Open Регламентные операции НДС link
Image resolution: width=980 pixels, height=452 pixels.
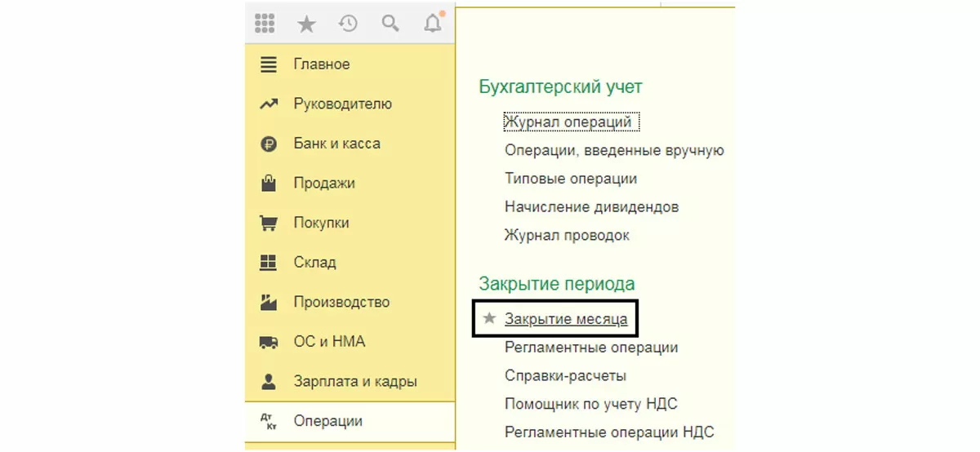coord(610,432)
